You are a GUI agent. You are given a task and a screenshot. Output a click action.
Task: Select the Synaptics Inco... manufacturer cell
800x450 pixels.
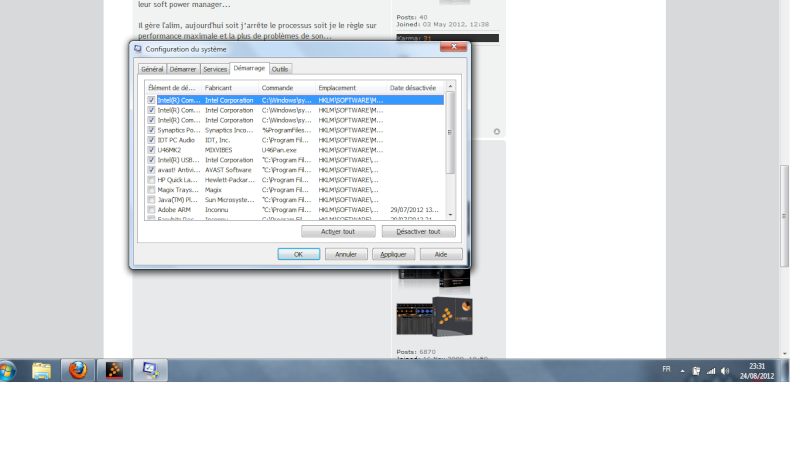229,130
